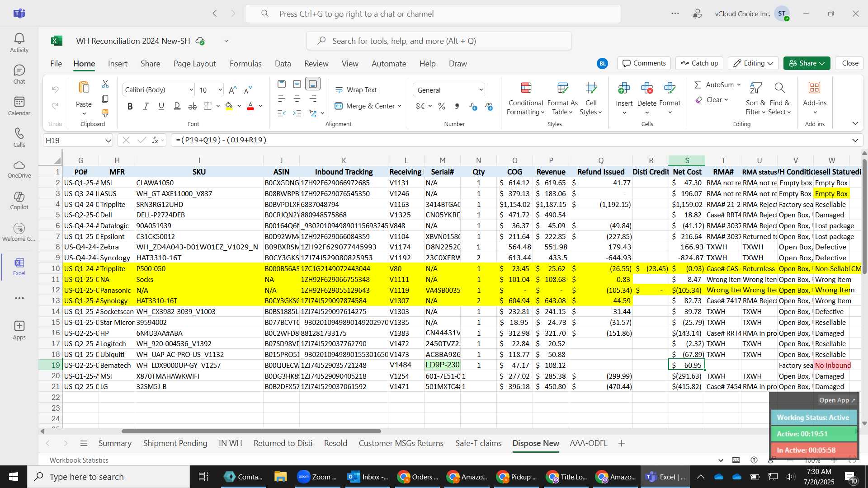Increase decimal places

click(x=473, y=106)
